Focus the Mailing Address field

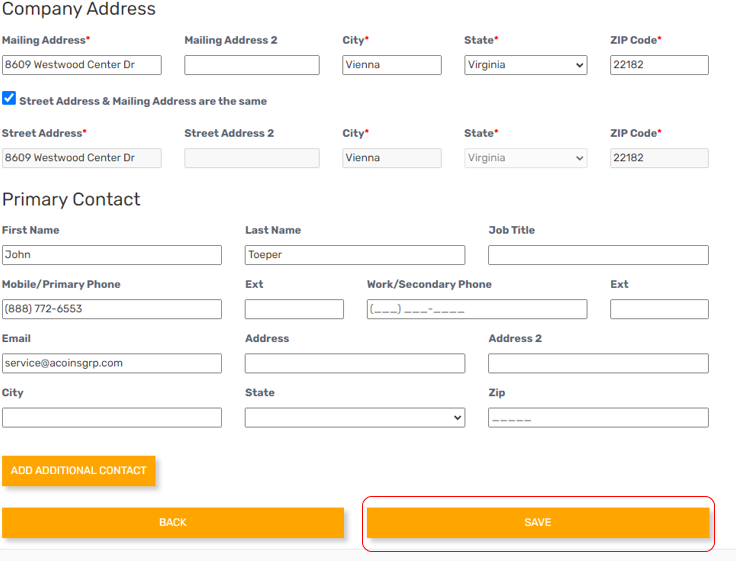82,65
